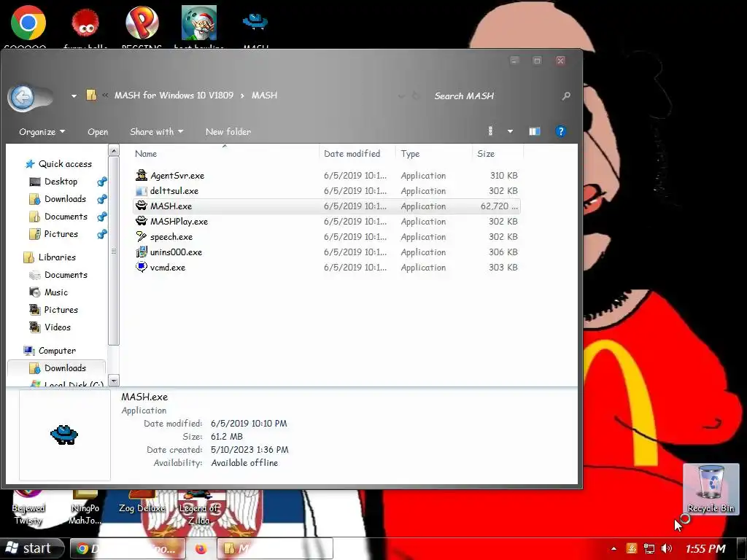
Task: Open the view options dropdown arrow
Action: (x=510, y=131)
